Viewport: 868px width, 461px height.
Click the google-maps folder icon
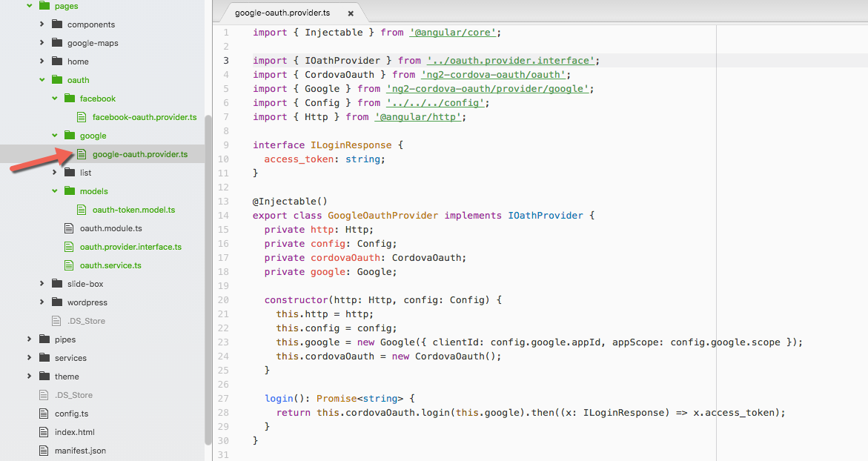coord(57,42)
